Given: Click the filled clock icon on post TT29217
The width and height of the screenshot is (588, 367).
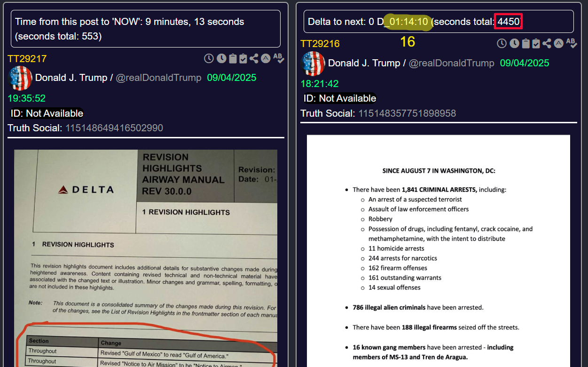Looking at the screenshot, I should (221, 58).
